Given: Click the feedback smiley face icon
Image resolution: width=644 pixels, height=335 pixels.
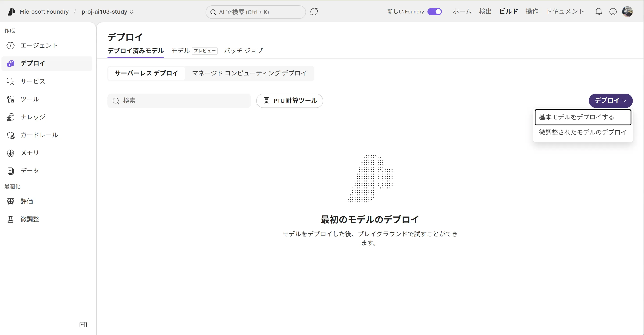Looking at the screenshot, I should tap(613, 11).
